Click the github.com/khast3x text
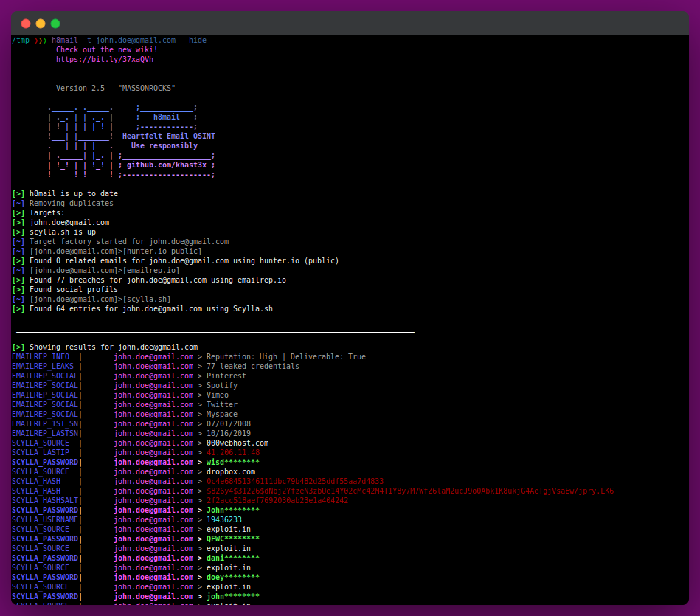 pyautogui.click(x=167, y=165)
